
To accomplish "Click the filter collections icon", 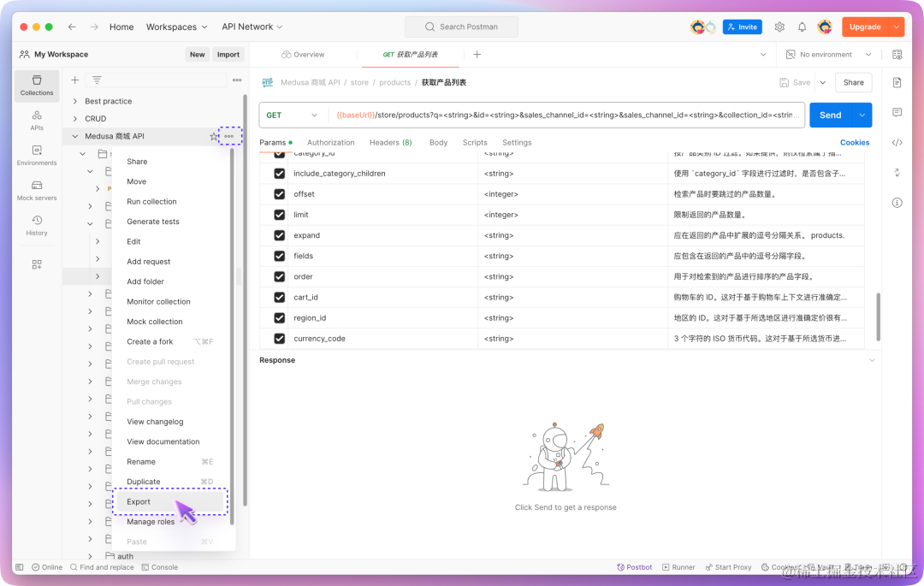I will pos(97,80).
